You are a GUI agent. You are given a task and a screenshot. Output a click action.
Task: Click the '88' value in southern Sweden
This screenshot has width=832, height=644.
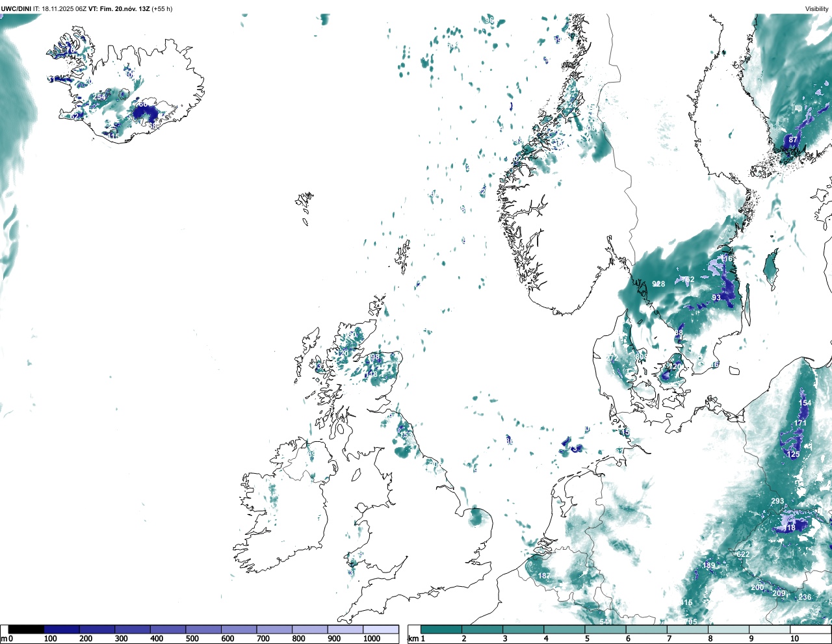point(679,333)
